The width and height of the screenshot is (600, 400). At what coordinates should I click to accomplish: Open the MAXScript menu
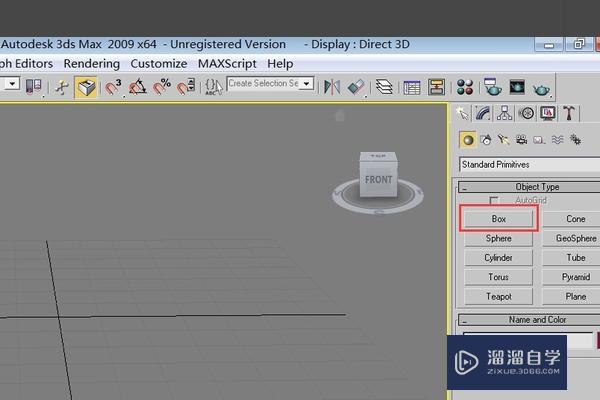227,64
